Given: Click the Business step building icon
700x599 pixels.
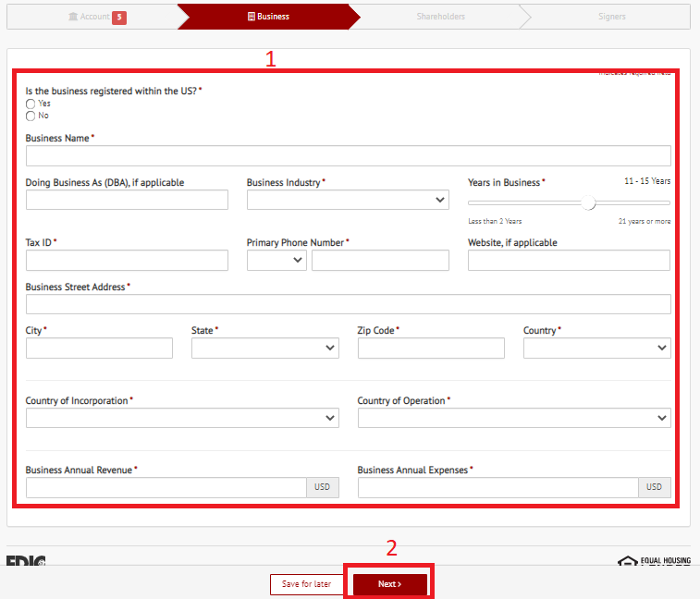Looking at the screenshot, I should point(251,17).
